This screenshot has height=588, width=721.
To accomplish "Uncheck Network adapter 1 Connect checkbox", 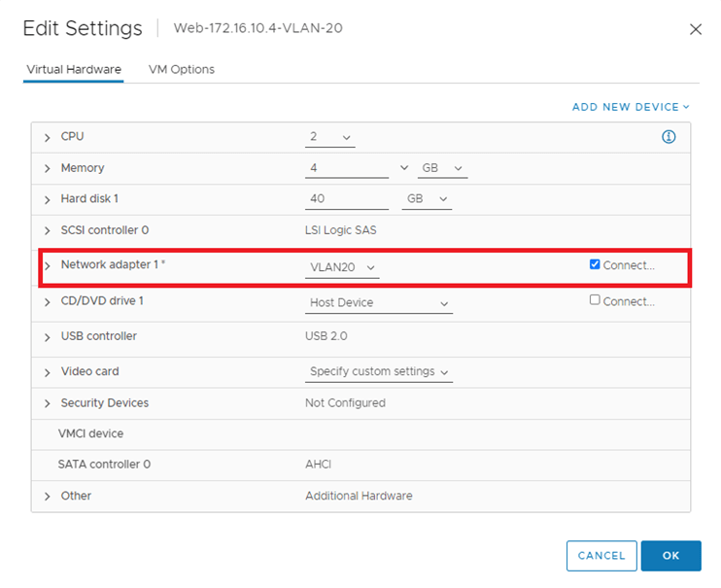I will pyautogui.click(x=595, y=264).
